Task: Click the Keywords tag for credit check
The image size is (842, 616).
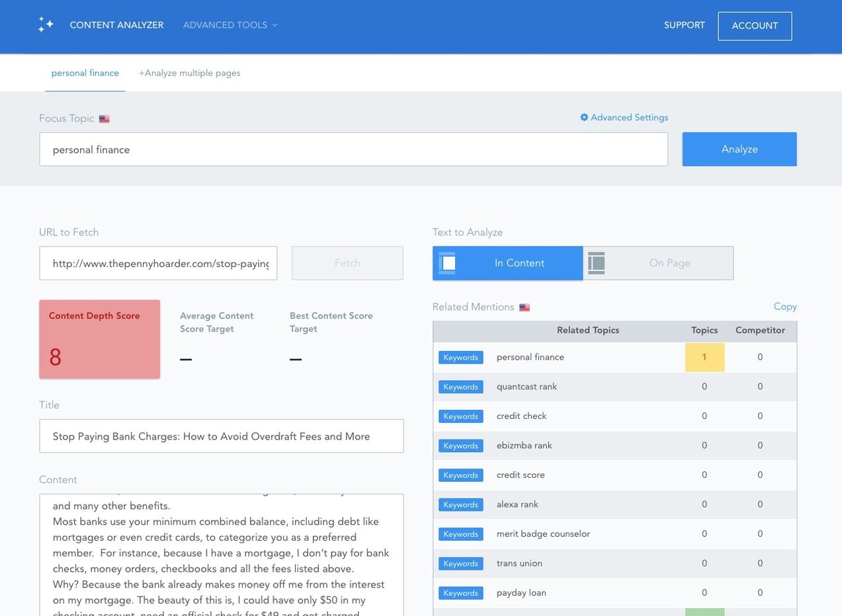Action: 461,416
